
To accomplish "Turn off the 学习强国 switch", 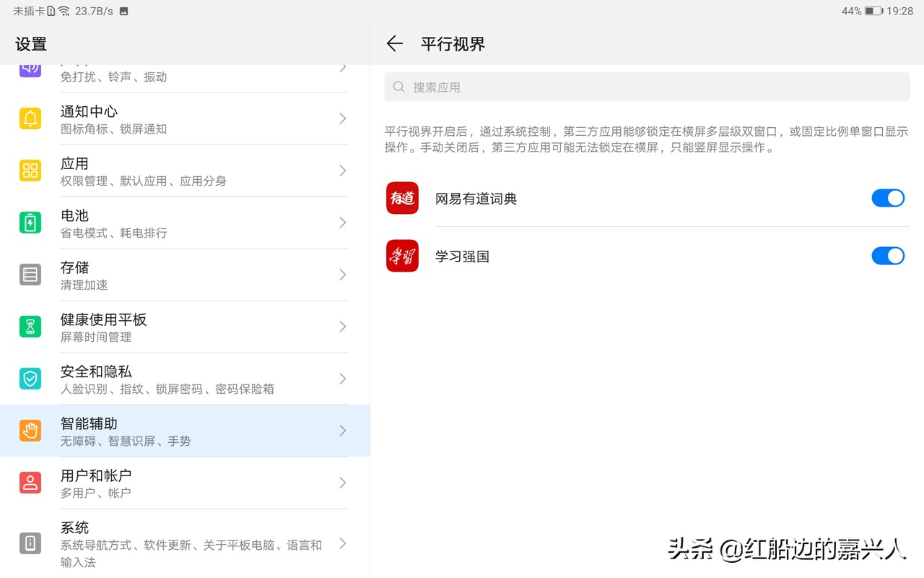I will [888, 256].
